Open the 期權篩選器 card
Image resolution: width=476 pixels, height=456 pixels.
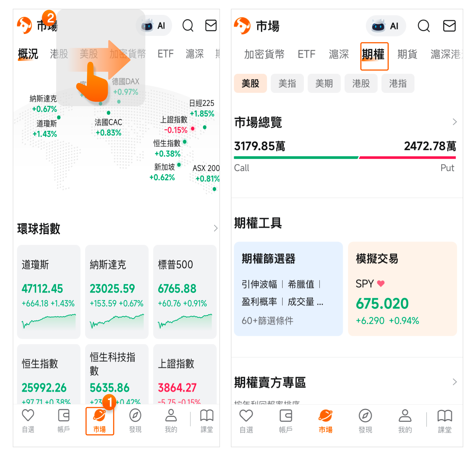pyautogui.click(x=288, y=289)
